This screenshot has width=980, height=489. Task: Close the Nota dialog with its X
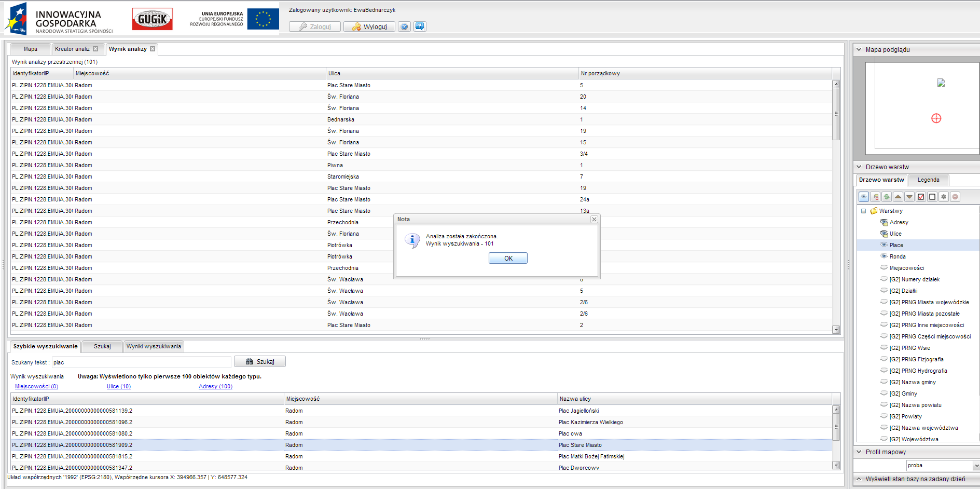click(x=594, y=220)
